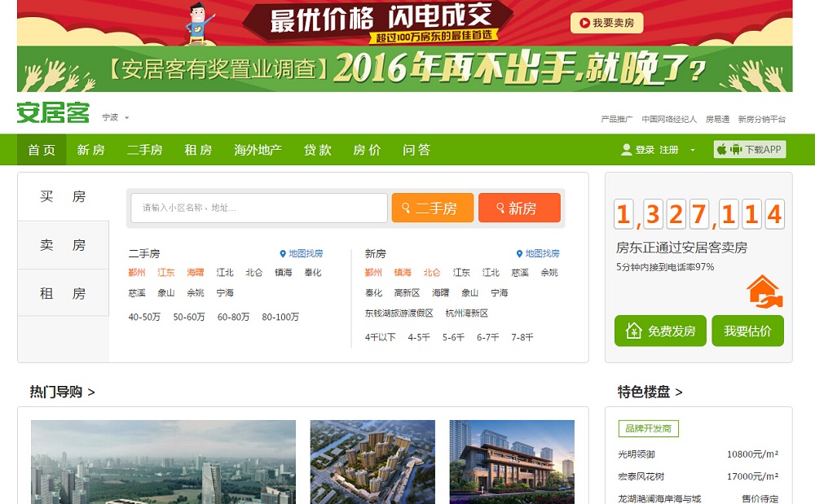Click the 下载APP button
Screen dimensions: 815x504
pyautogui.click(x=750, y=150)
